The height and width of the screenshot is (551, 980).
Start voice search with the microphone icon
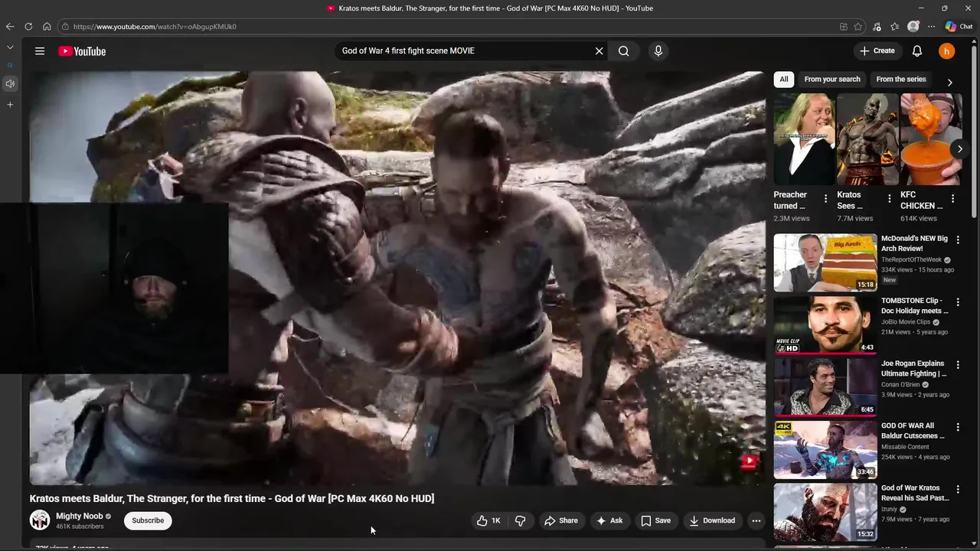click(x=658, y=51)
